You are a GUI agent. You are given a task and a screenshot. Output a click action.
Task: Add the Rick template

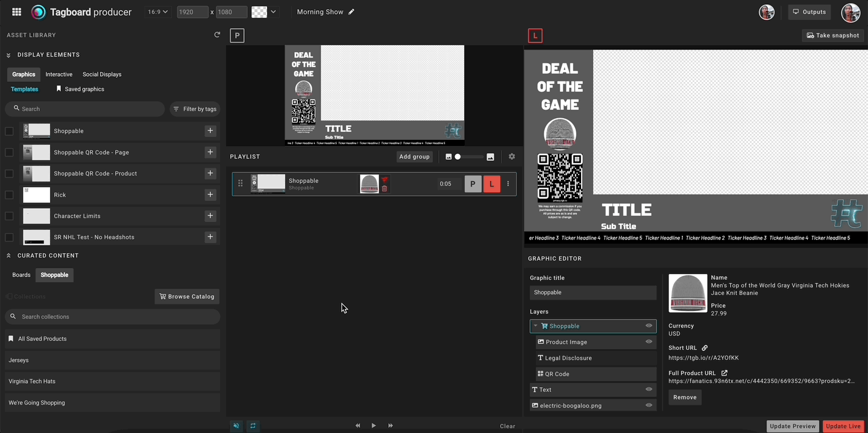click(210, 195)
